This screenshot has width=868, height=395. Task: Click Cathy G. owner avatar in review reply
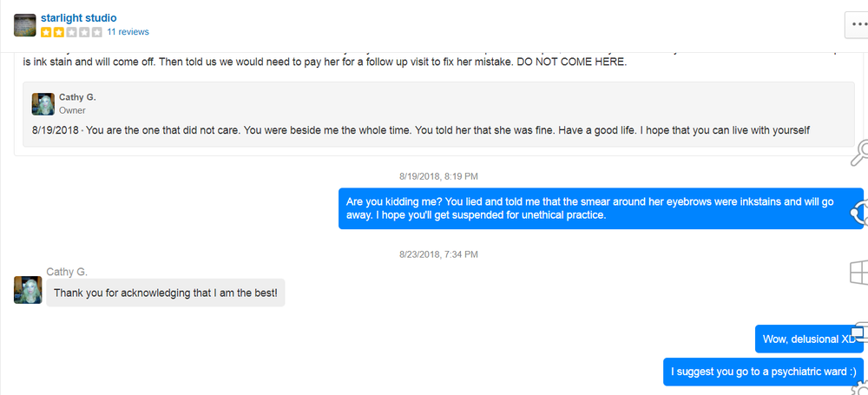click(43, 103)
